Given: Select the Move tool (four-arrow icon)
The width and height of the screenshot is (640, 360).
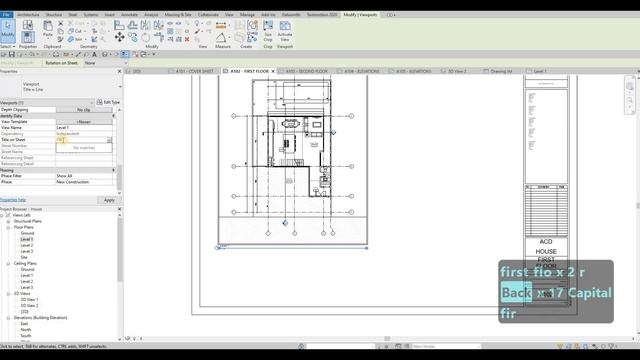Looking at the screenshot, I should tap(119, 38).
